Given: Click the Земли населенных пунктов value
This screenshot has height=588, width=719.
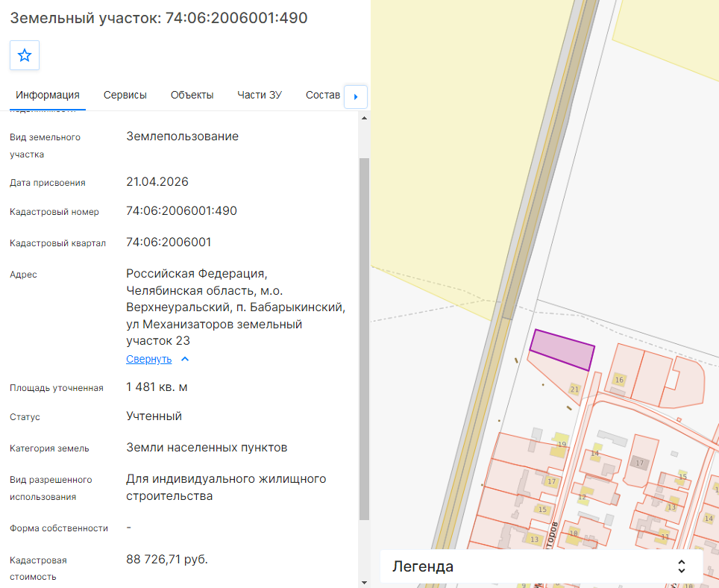Looking at the screenshot, I should click(x=207, y=447).
